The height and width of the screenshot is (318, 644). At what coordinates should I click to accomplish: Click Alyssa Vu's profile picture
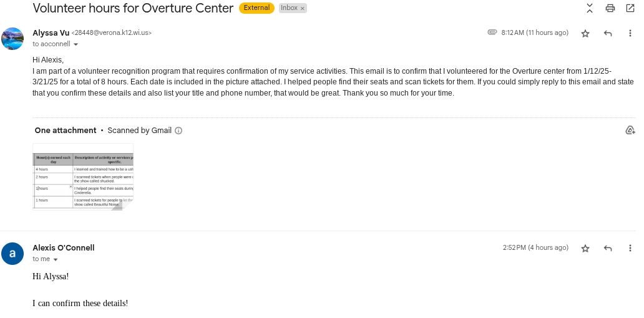coord(12,39)
